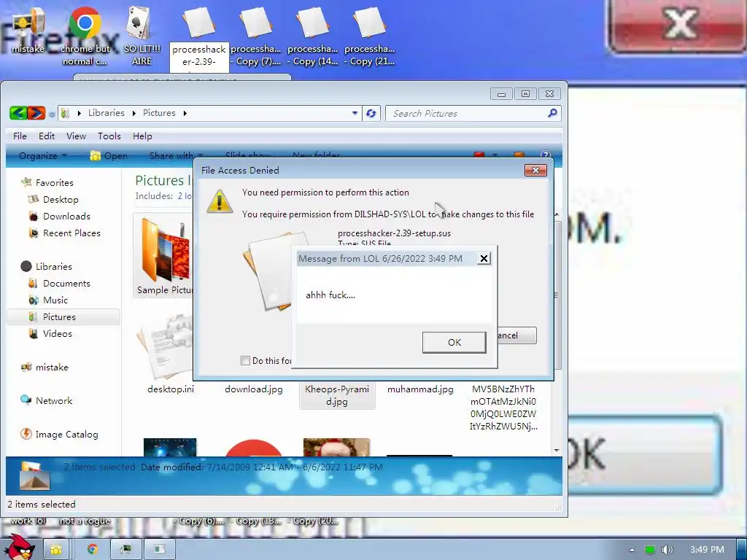Select Kheops-Pyramid.jpg file label
Screen dimensions: 747x560
(337, 395)
